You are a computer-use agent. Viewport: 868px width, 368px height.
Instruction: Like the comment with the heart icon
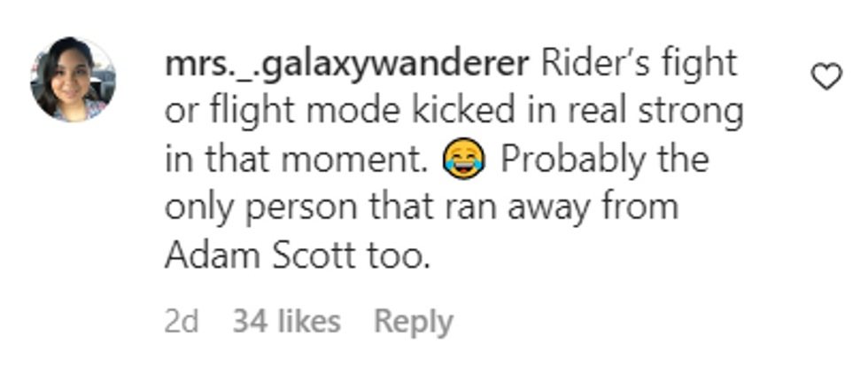[825, 76]
